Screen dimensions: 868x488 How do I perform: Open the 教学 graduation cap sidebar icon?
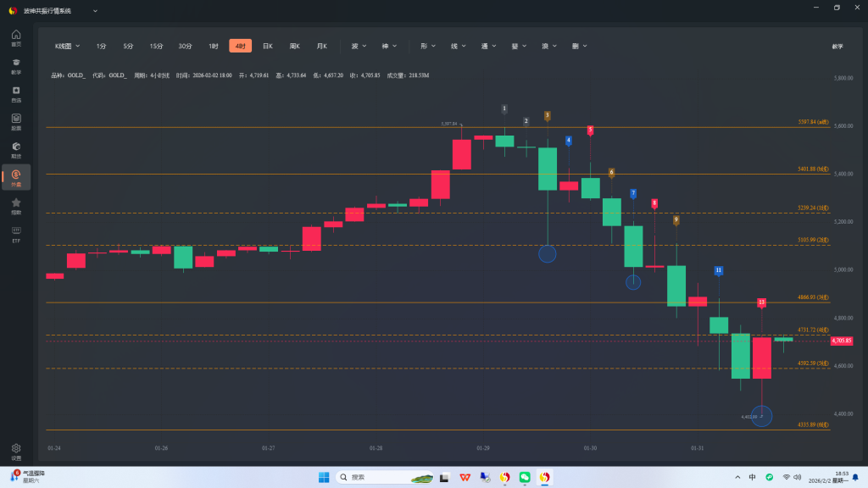click(x=16, y=64)
